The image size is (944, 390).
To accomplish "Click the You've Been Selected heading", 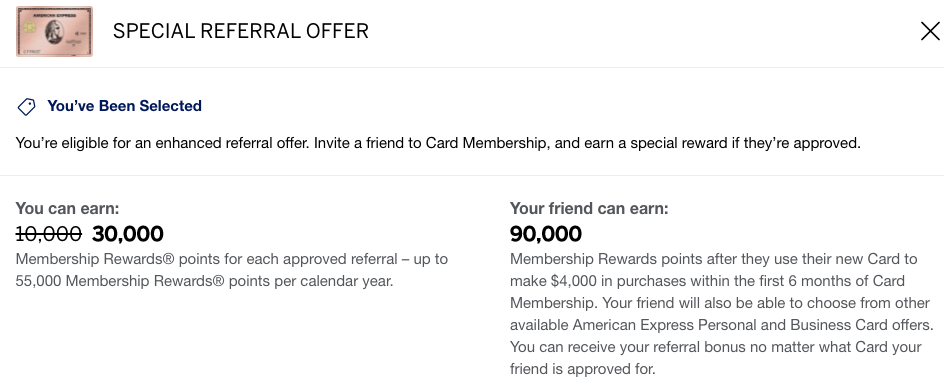I will pyautogui.click(x=124, y=106).
